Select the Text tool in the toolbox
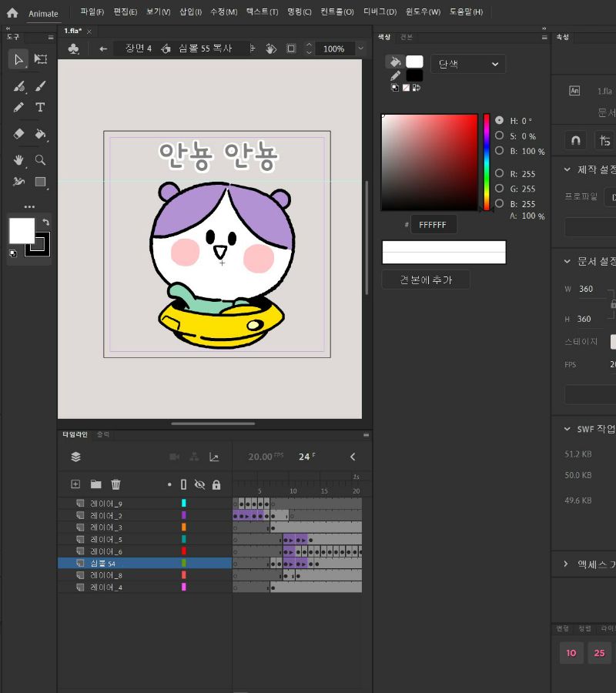The image size is (616, 693). 40,108
